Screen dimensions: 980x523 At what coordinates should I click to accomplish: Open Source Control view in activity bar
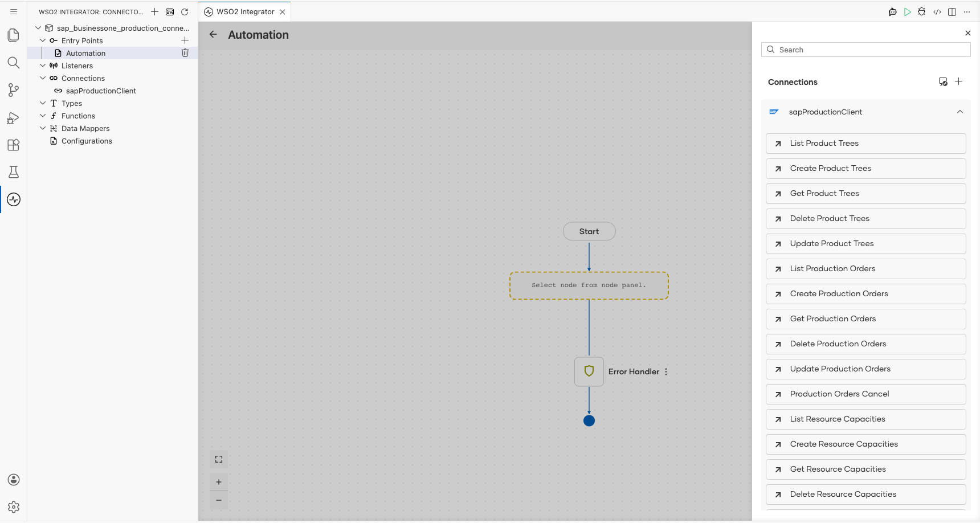click(x=14, y=90)
